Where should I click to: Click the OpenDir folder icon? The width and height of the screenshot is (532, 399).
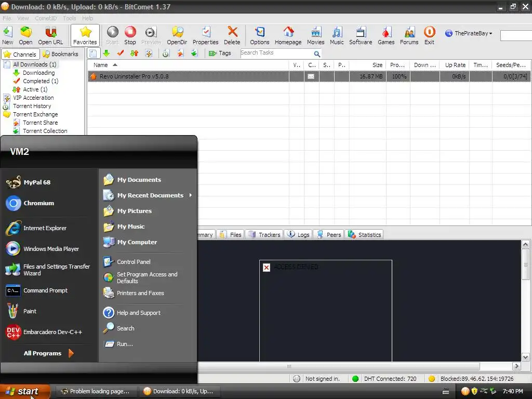pos(177,36)
